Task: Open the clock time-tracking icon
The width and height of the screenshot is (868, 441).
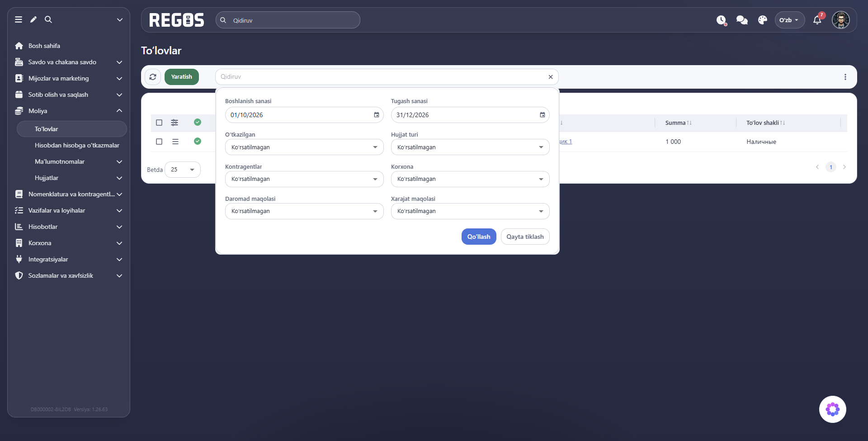Action: (x=721, y=20)
